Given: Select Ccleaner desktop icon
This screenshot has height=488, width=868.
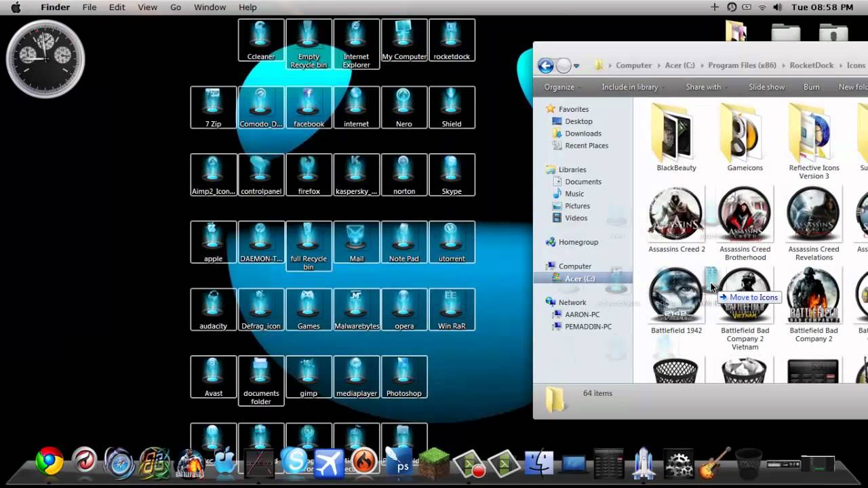Looking at the screenshot, I should tap(261, 40).
